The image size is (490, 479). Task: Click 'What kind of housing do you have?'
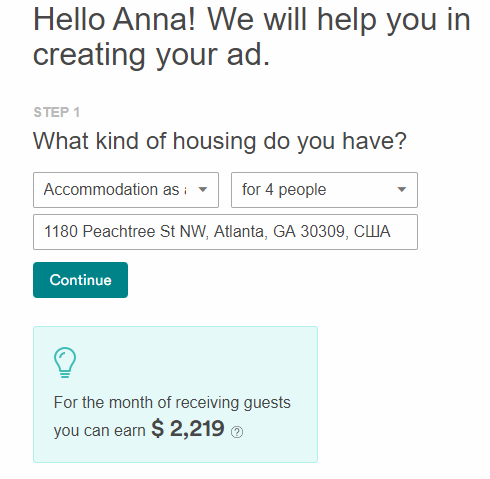tap(220, 141)
